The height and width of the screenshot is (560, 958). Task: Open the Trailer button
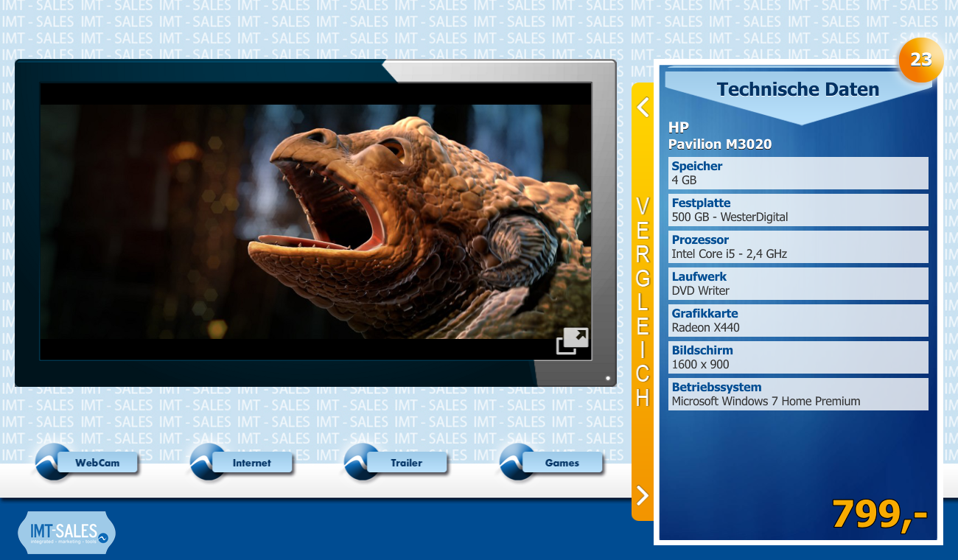[x=406, y=463]
